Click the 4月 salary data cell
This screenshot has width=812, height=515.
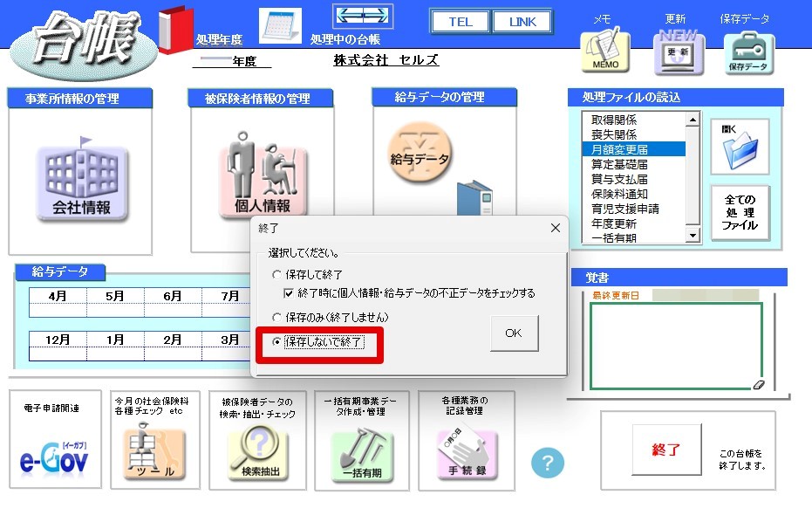[x=58, y=311]
